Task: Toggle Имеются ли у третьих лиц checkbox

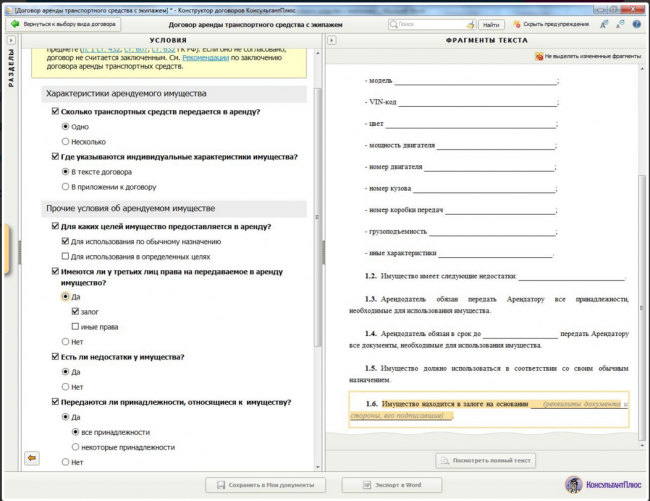Action: pyautogui.click(x=55, y=271)
